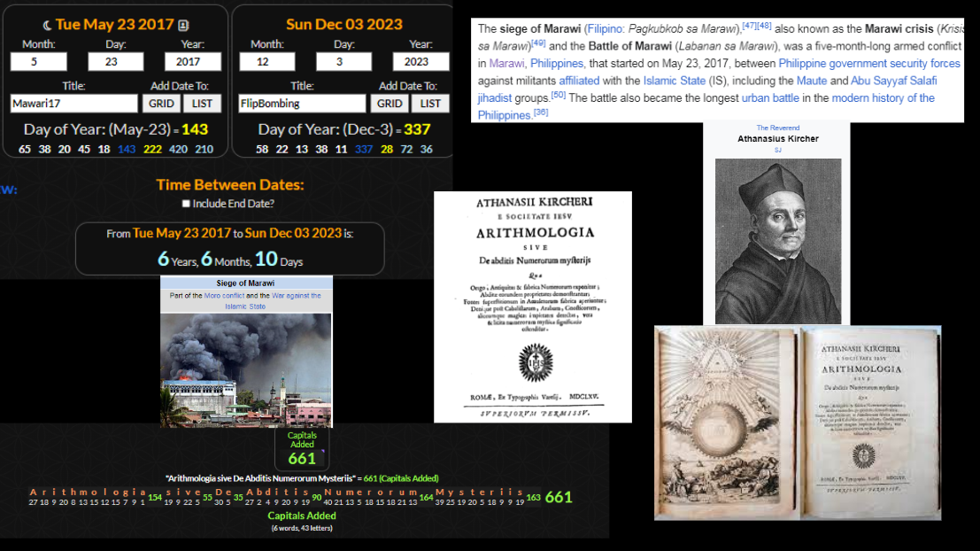Click the small calendar icon after Tue May 23 2017

[183, 25]
